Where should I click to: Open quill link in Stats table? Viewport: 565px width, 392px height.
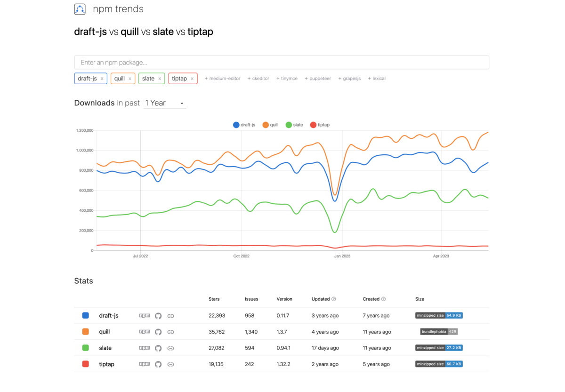pyautogui.click(x=105, y=332)
